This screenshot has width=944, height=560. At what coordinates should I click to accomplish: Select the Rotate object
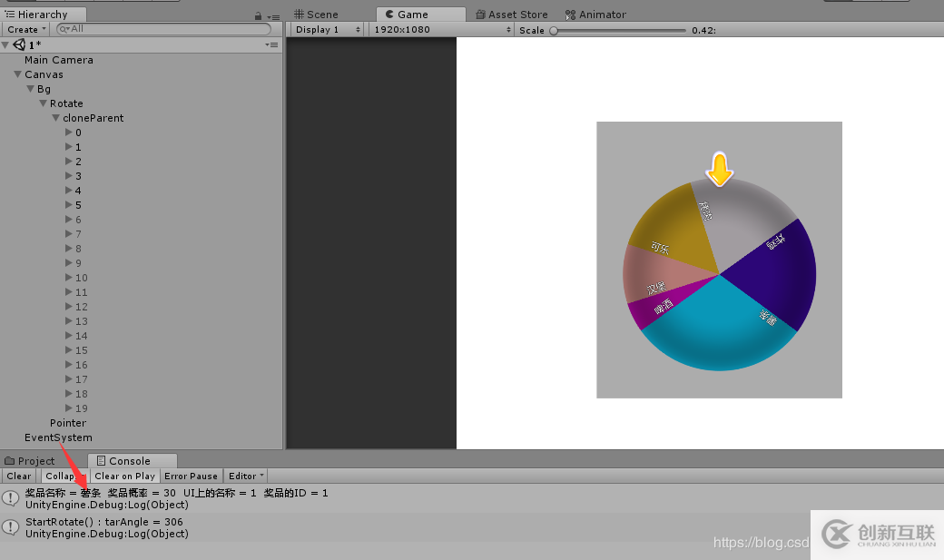[x=66, y=103]
